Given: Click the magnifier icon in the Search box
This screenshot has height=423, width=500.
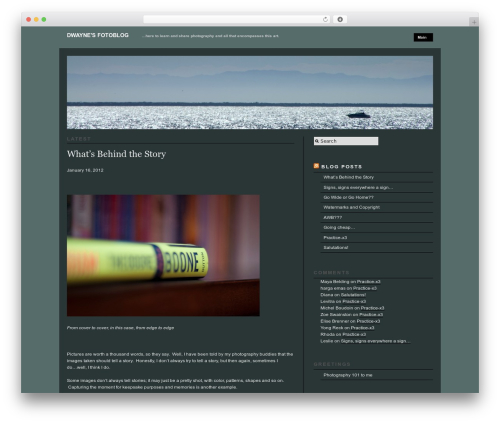Looking at the screenshot, I should tap(317, 141).
